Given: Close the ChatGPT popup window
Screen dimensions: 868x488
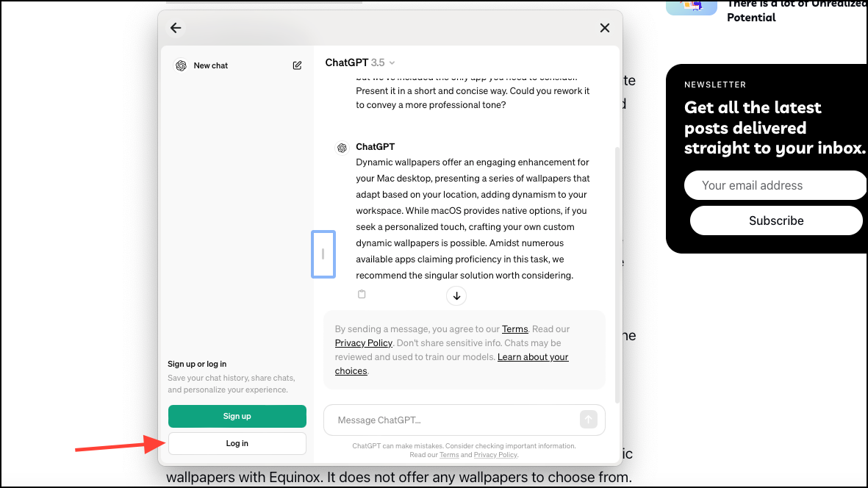Looking at the screenshot, I should coord(604,28).
